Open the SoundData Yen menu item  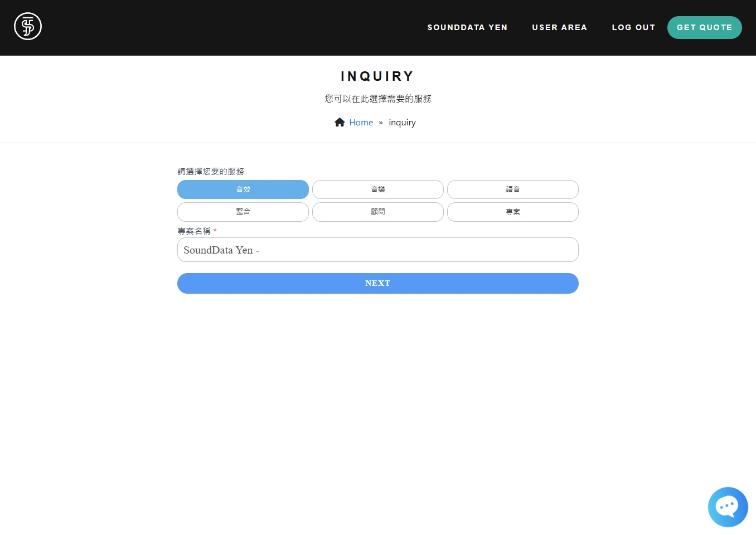pos(467,27)
